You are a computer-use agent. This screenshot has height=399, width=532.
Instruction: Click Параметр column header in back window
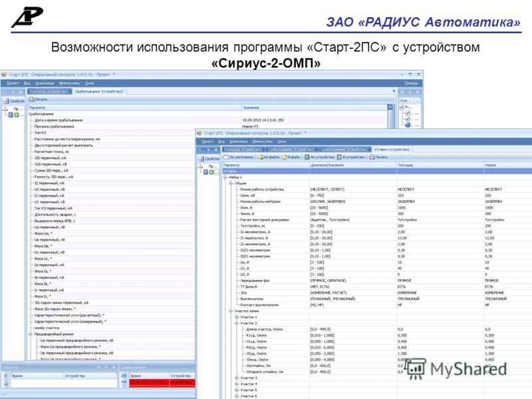tap(134, 108)
